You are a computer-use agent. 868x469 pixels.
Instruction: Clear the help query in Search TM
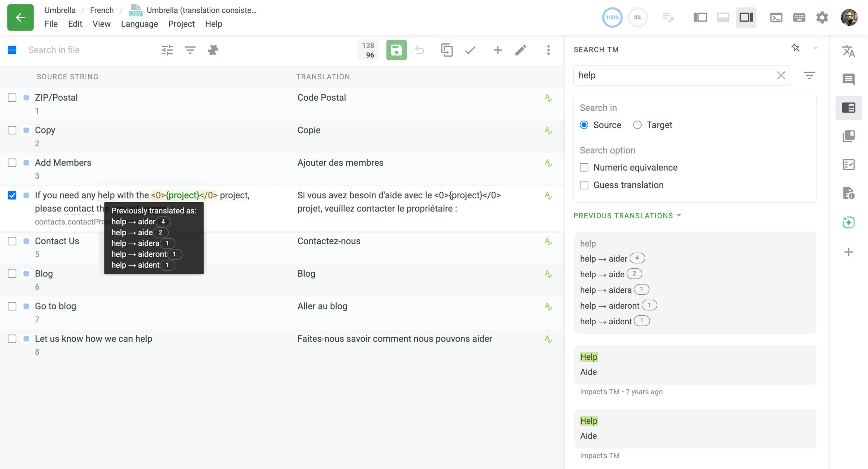[x=781, y=75]
